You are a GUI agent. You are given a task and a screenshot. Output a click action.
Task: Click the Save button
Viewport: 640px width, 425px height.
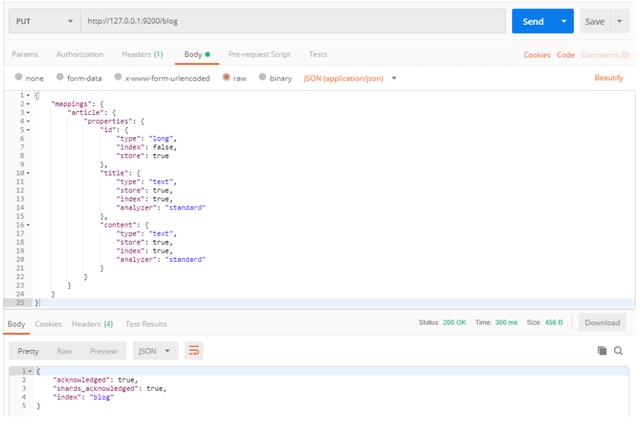pyautogui.click(x=595, y=21)
